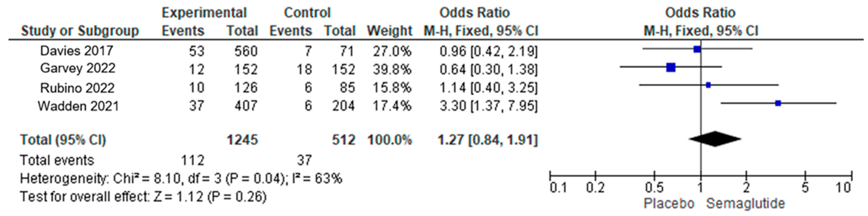Click the Rubino 2022 blue square marker
The width and height of the screenshot is (868, 216).
coord(708,85)
